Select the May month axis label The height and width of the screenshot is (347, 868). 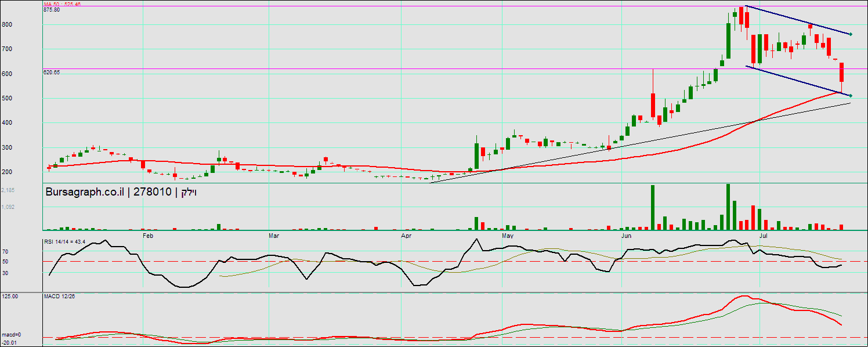pyautogui.click(x=508, y=236)
